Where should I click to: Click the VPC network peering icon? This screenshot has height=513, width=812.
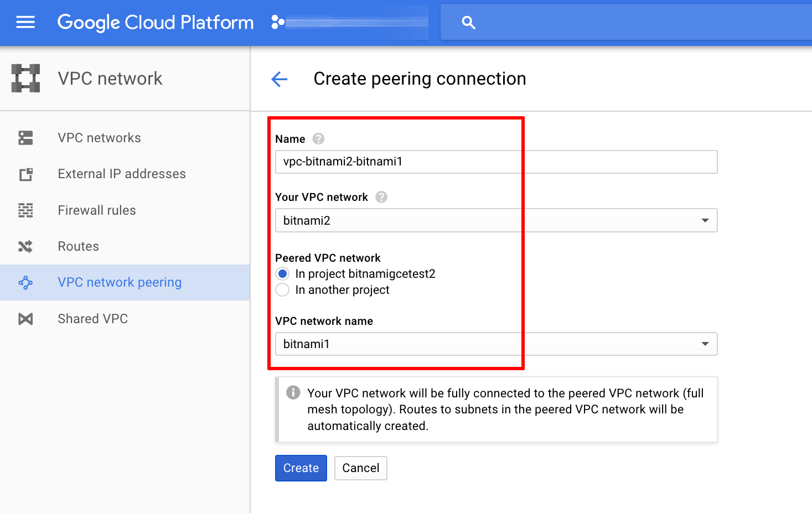(25, 283)
